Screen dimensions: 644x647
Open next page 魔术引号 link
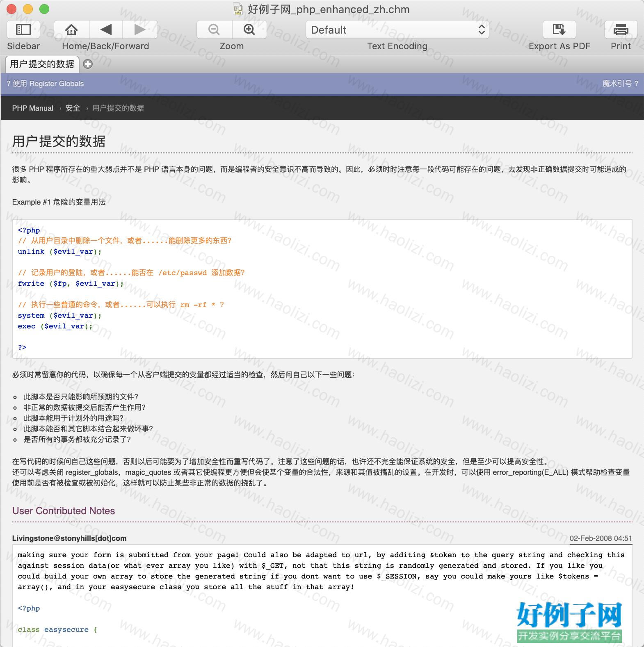pos(620,84)
